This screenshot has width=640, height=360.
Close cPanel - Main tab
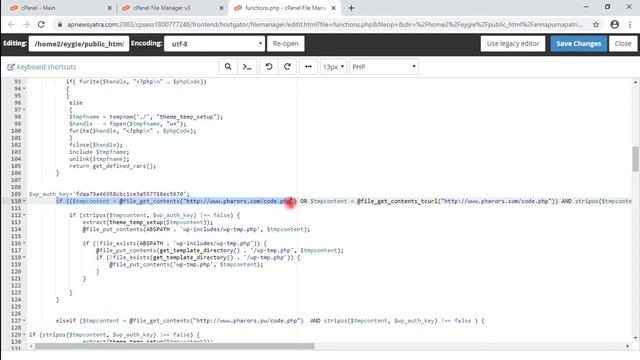109,8
